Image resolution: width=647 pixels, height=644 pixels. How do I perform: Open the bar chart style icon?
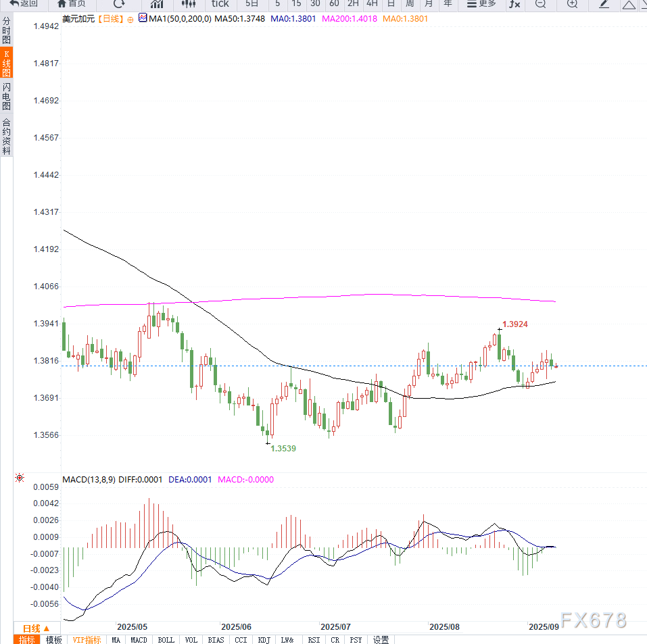(x=157, y=4)
